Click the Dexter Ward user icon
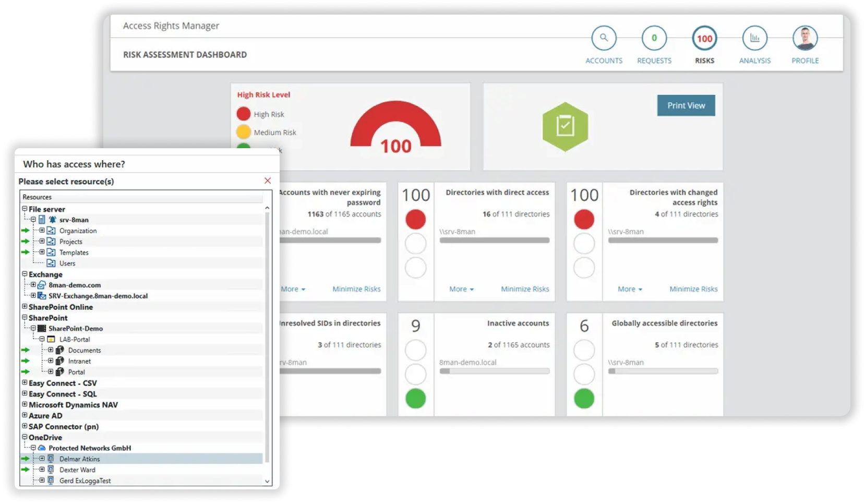The image size is (865, 504). pyautogui.click(x=51, y=470)
